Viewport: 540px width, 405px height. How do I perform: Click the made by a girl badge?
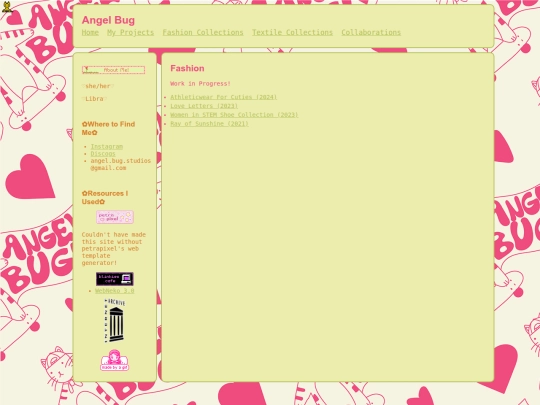[115, 360]
